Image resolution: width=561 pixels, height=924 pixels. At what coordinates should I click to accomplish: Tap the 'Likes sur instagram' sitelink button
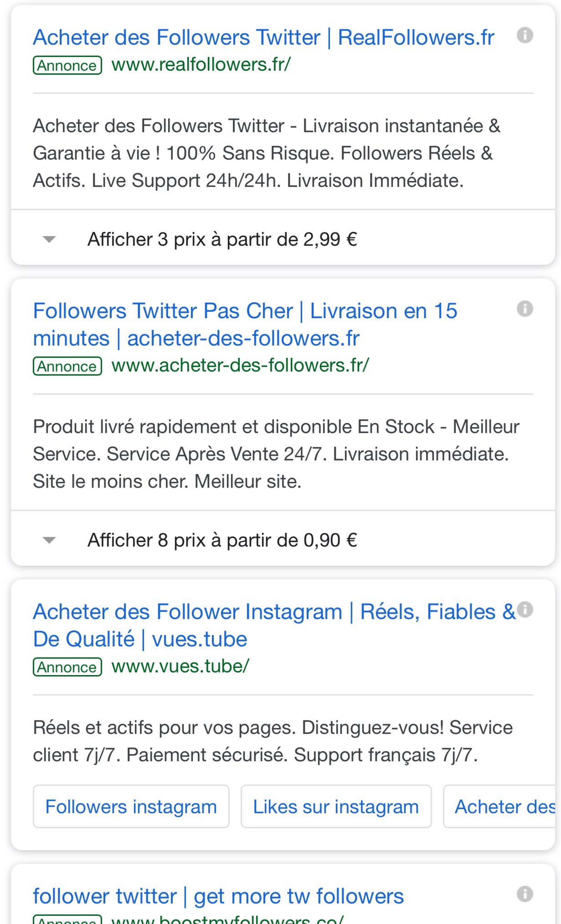336,807
